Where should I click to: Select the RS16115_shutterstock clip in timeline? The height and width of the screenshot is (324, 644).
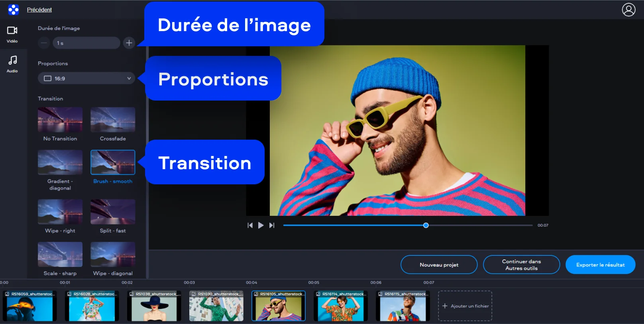point(403,306)
